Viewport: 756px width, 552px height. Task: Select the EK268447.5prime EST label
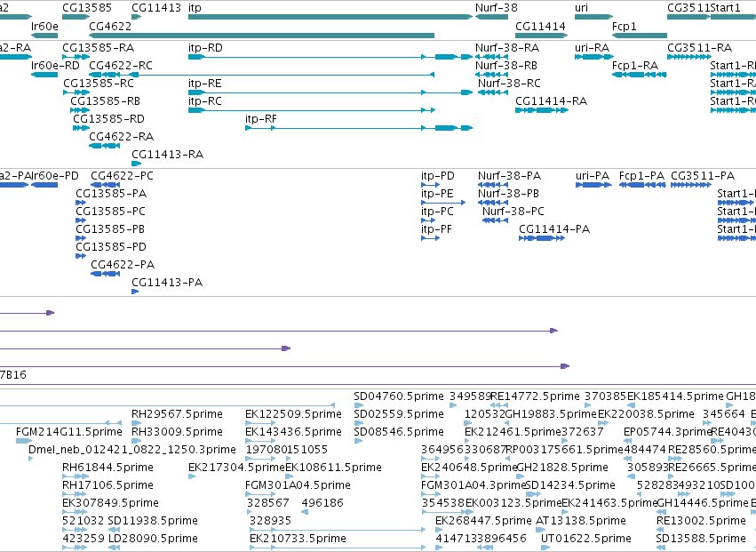[x=483, y=521]
